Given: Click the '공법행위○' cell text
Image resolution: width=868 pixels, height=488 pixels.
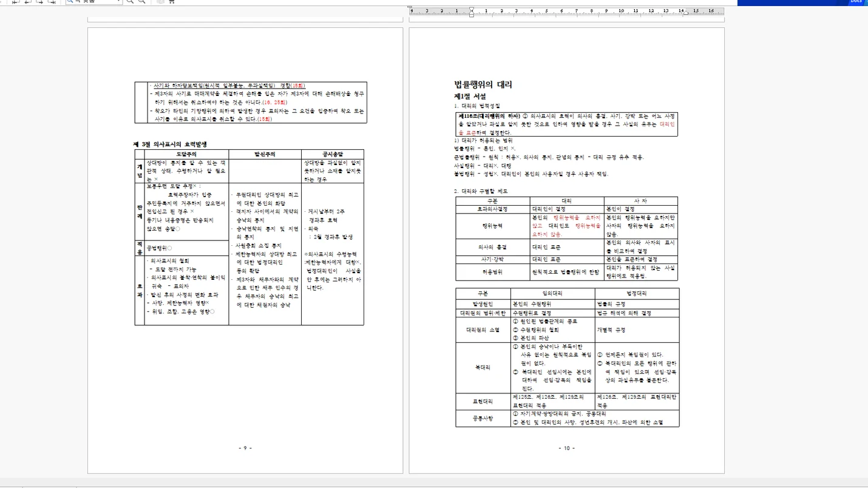Looking at the screenshot, I should tap(160, 248).
